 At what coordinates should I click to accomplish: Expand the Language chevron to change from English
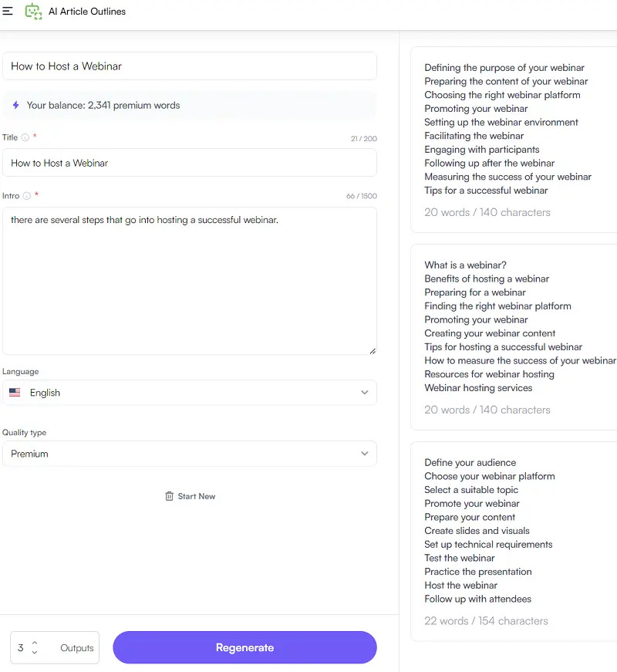[x=364, y=392]
